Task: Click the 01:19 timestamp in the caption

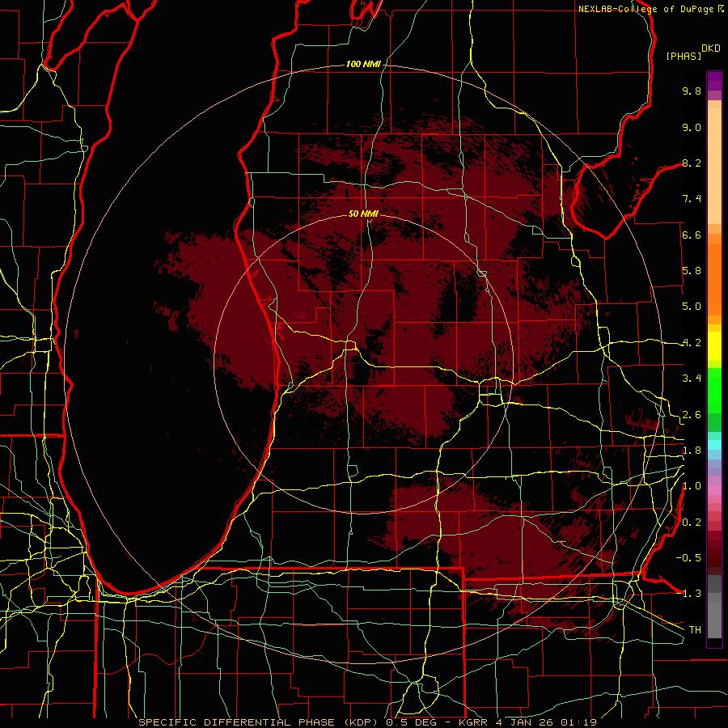Action: click(x=578, y=722)
